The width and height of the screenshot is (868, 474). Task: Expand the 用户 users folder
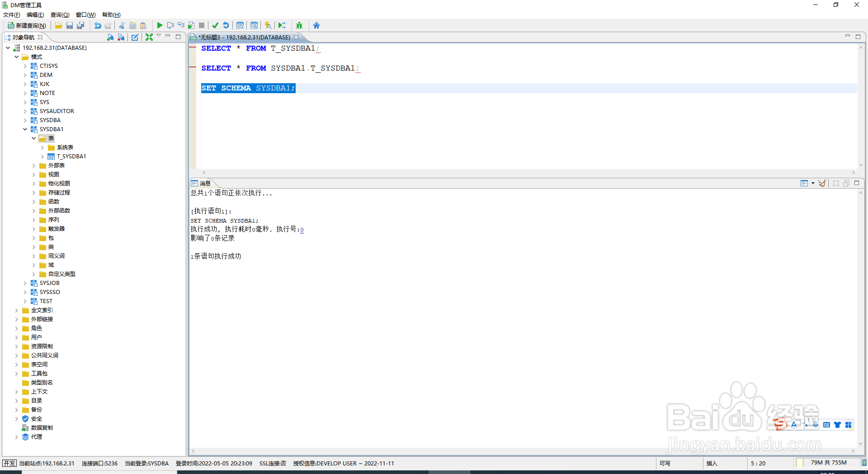[16, 337]
